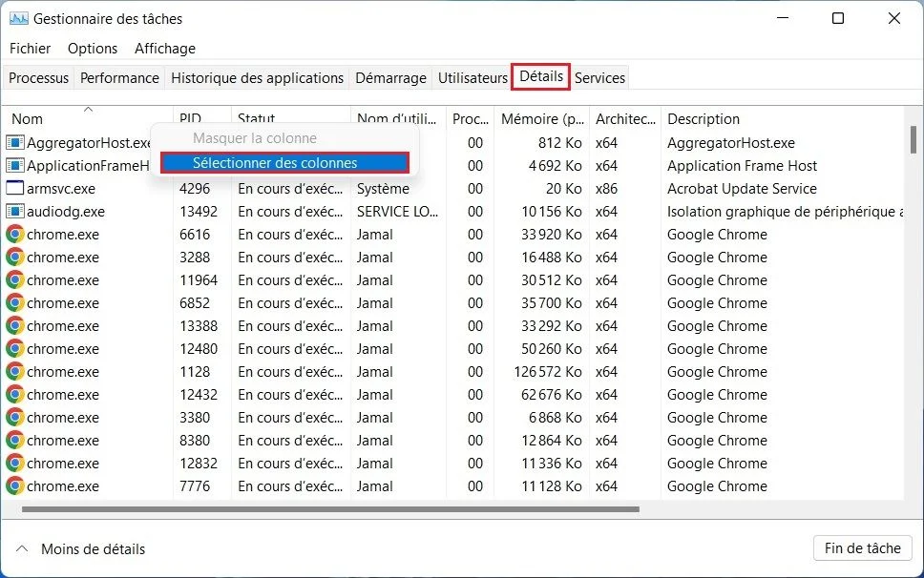924x578 pixels.
Task: Click the Fin de tâche button
Action: (862, 548)
